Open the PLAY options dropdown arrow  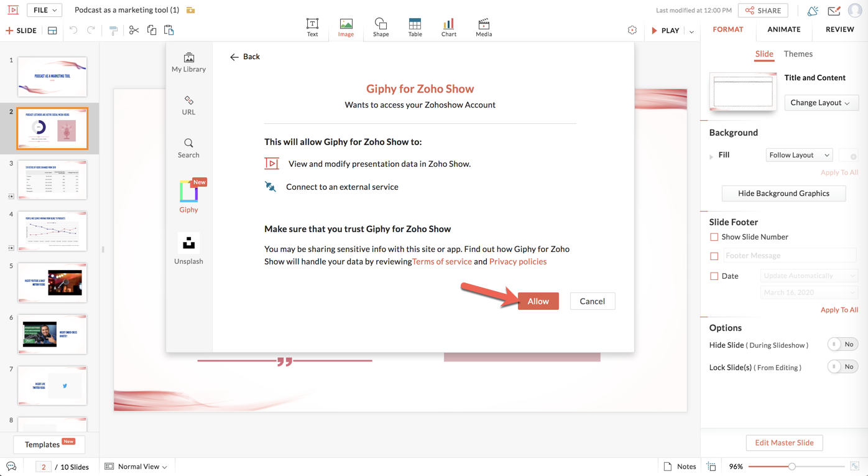click(x=691, y=31)
